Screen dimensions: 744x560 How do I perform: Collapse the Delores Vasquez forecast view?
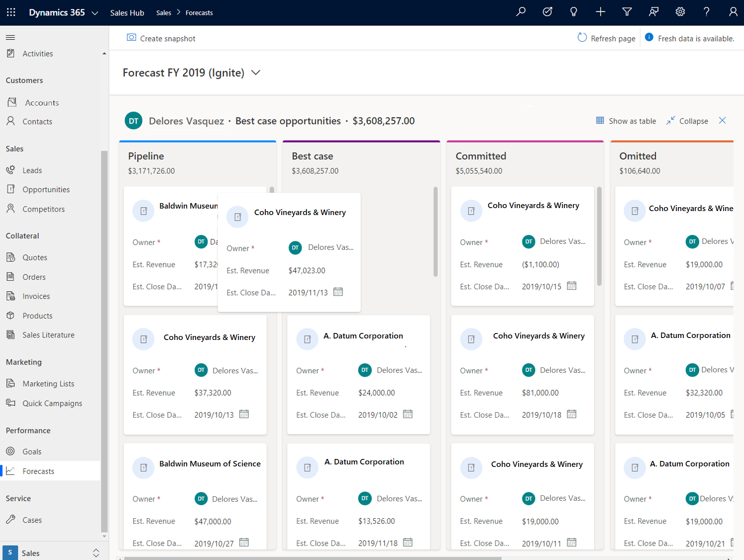687,120
